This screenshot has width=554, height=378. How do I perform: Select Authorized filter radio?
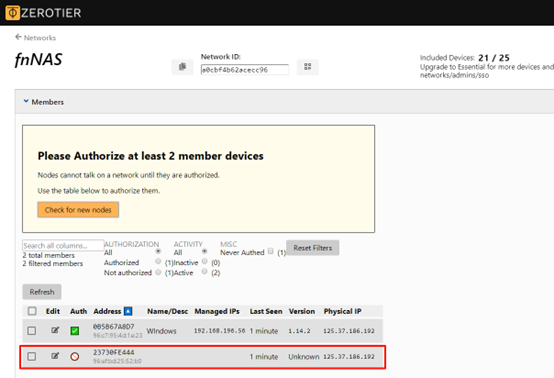coord(158,261)
